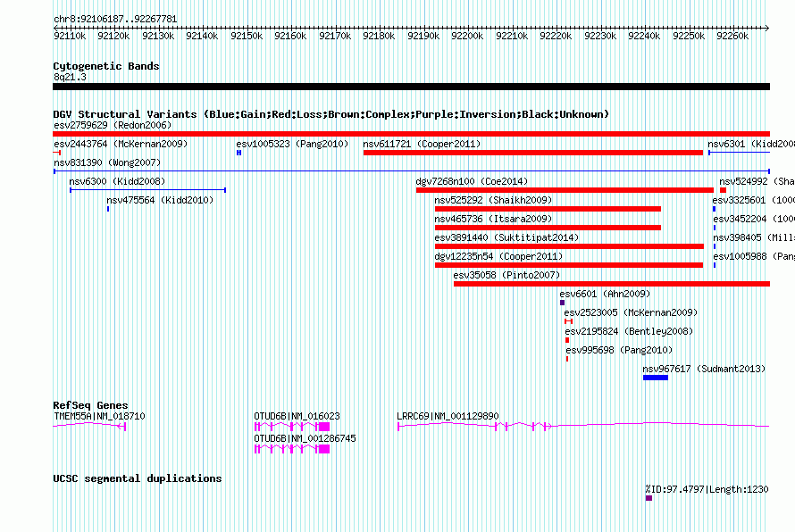Image resolution: width=795 pixels, height=532 pixels.
Task: Select the esv2443764 (McKernan2009) variant label
Action: [x=121, y=144]
